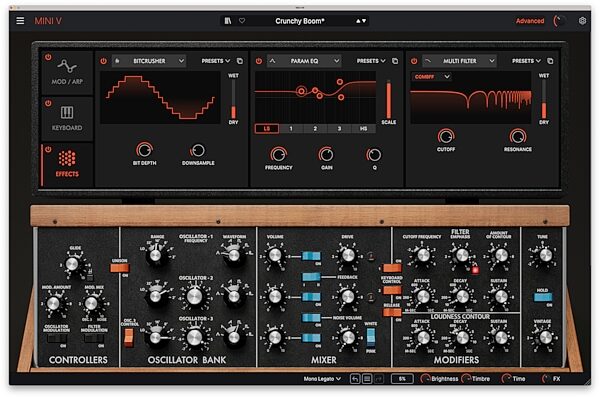Click the Downsample knob
The width and height of the screenshot is (600, 397).
(198, 150)
